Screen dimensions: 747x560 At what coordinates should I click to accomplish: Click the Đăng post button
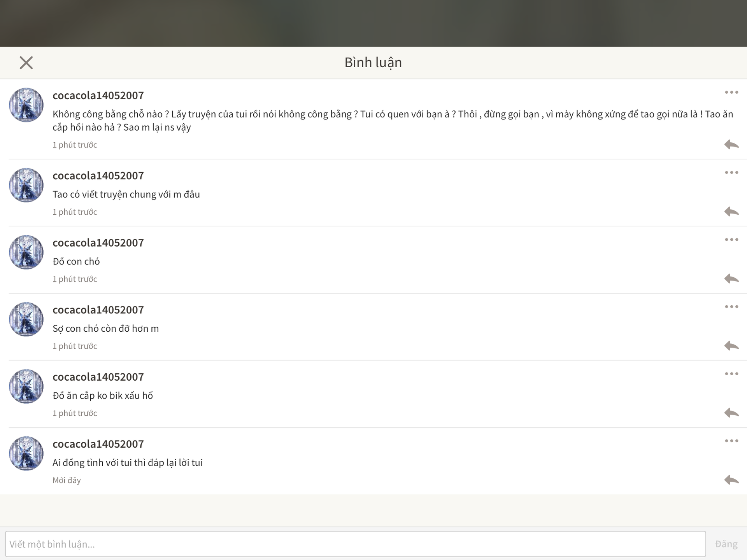[x=726, y=544]
